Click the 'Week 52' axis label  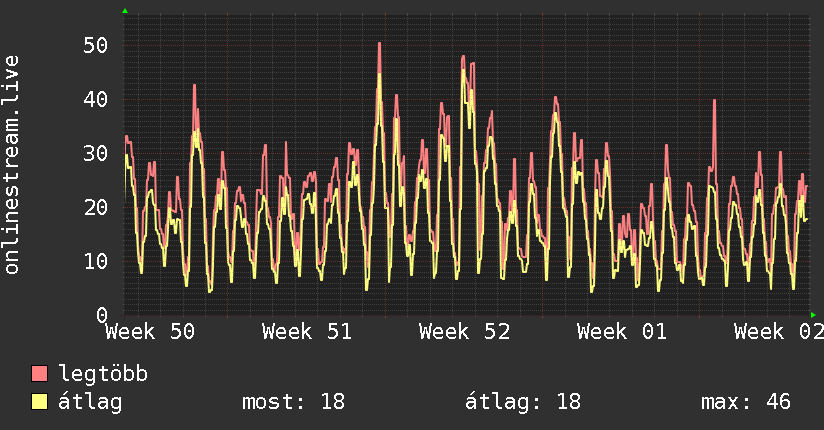click(465, 332)
